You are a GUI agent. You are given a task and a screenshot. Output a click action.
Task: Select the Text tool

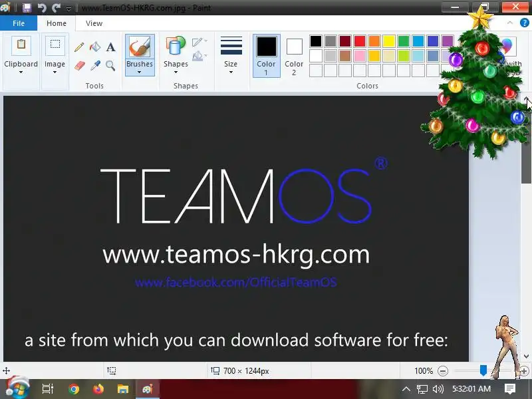coord(110,47)
